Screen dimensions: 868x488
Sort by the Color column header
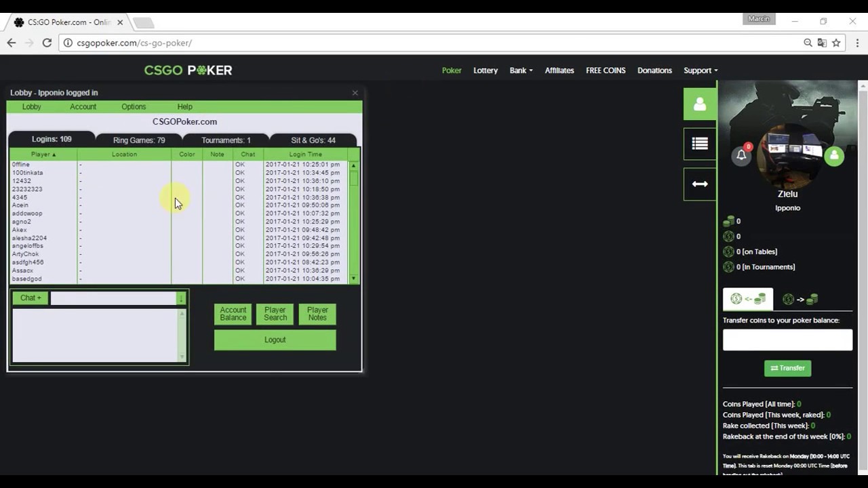click(187, 155)
